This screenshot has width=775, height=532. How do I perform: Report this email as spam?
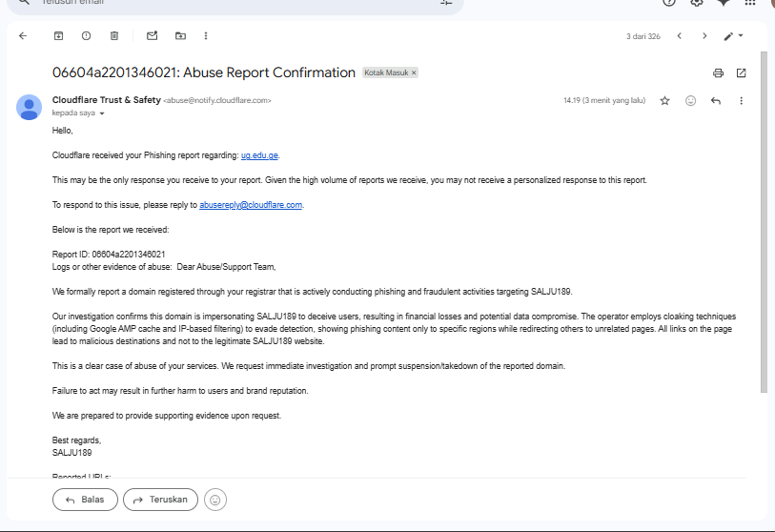click(86, 36)
